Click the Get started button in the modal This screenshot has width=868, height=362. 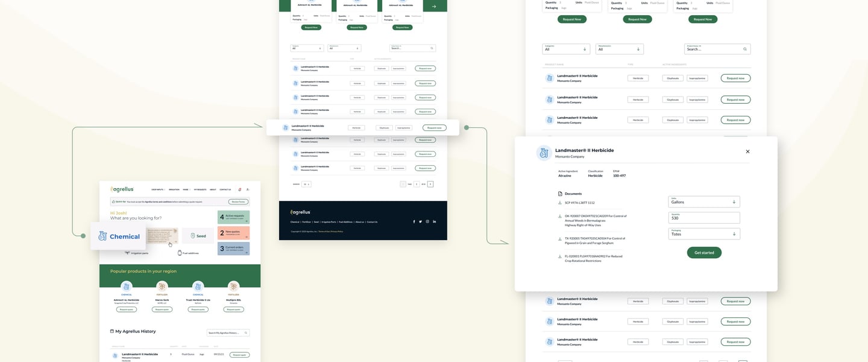(704, 252)
